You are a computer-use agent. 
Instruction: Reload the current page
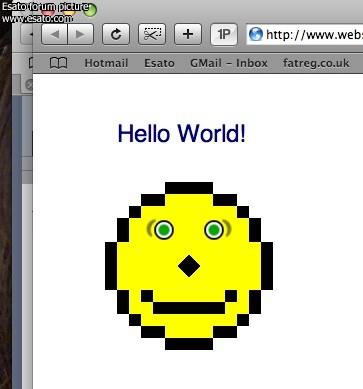click(x=116, y=34)
